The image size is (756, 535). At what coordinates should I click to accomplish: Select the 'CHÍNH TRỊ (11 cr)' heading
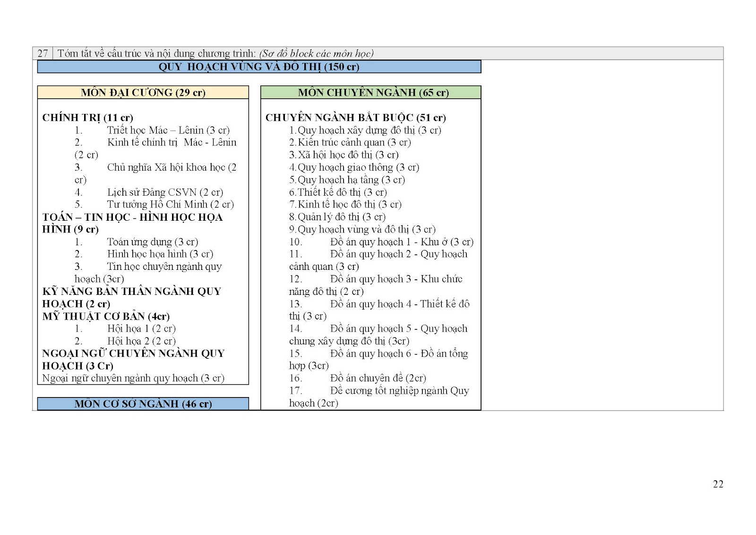[x=87, y=118]
